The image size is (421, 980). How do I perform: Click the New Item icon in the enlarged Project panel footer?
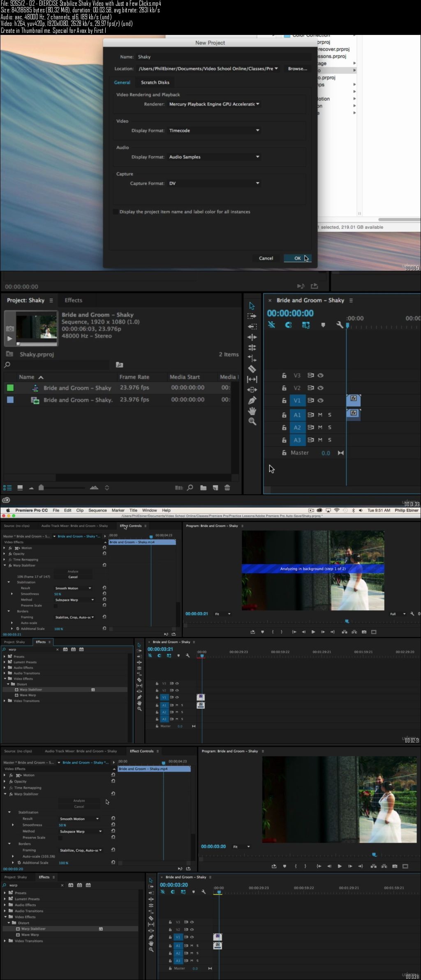click(215, 488)
